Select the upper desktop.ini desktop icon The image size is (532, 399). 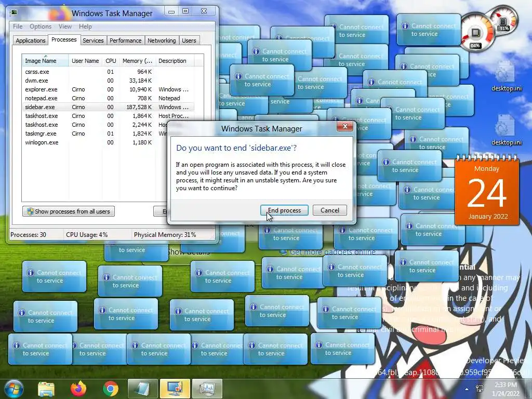[x=506, y=76]
